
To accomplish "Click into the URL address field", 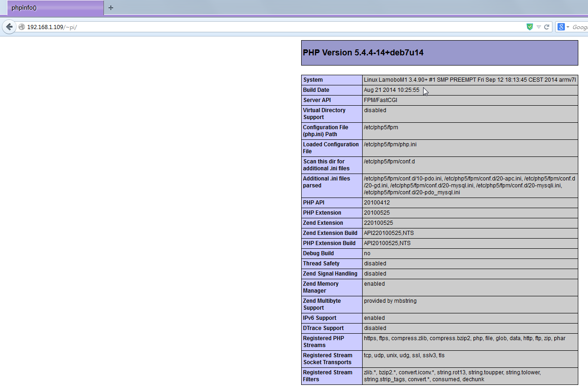I will 277,27.
